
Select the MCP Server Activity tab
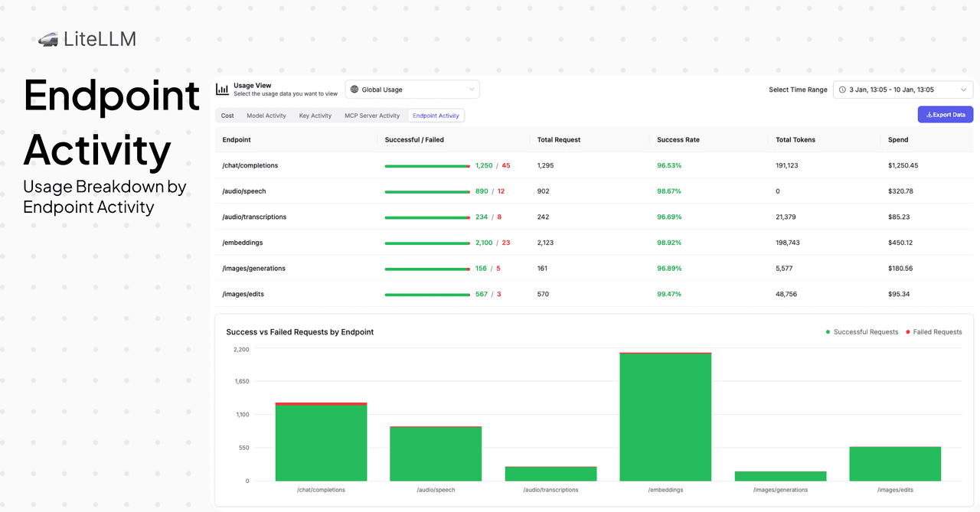point(372,116)
